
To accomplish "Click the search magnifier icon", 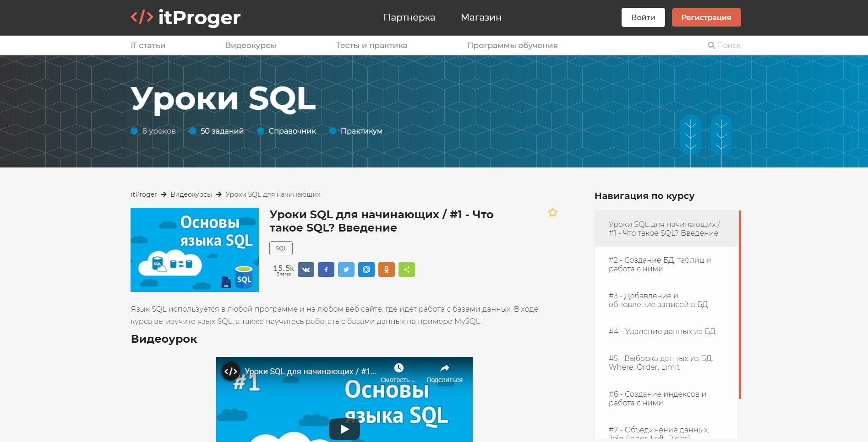I will (711, 45).
